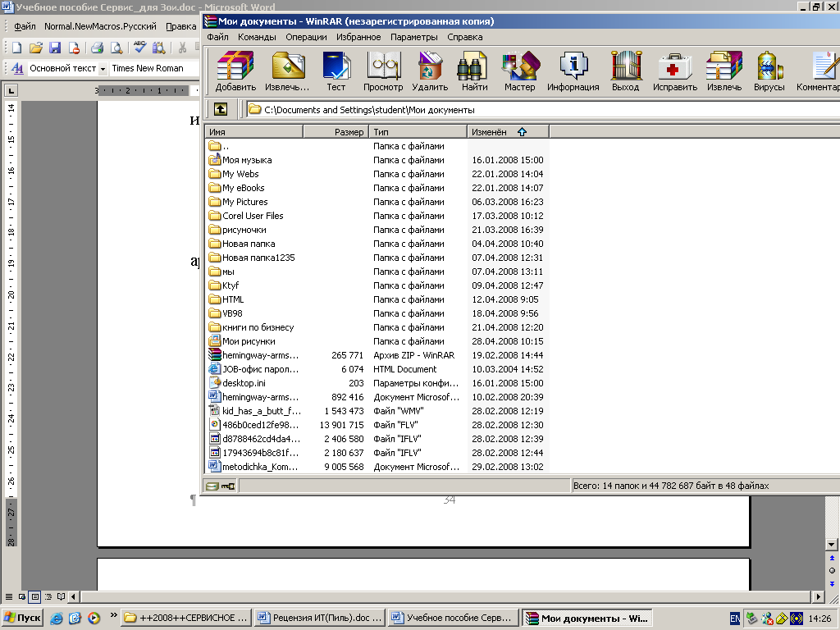Open the Правка menu in Word

coord(180,26)
